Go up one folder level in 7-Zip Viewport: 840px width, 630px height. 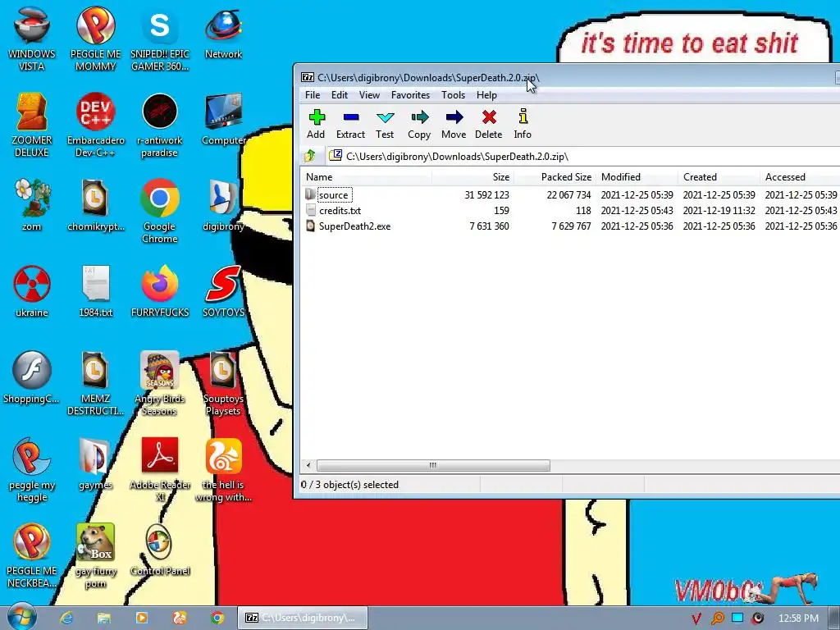click(309, 156)
